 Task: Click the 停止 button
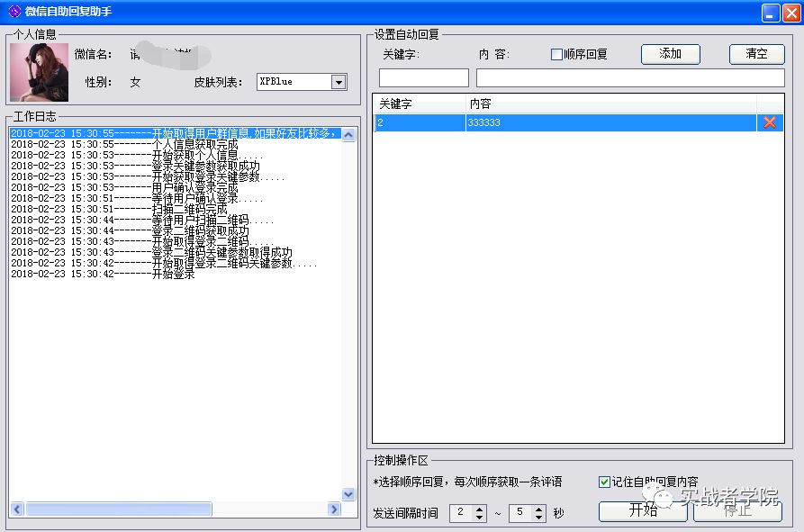pos(737,511)
